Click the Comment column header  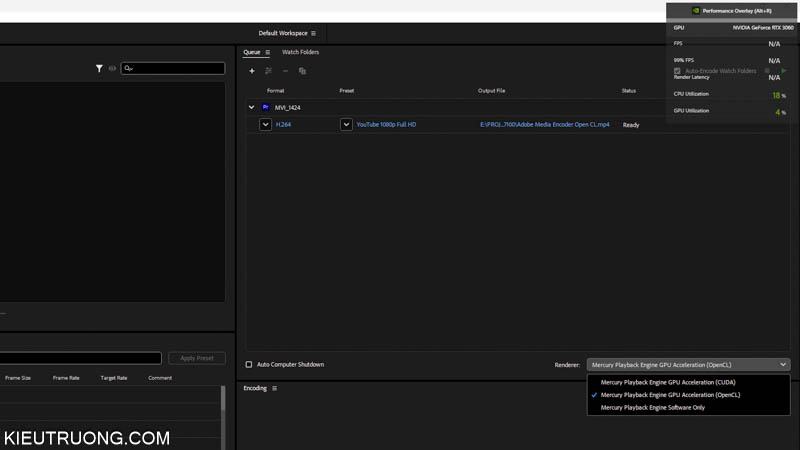coord(160,378)
